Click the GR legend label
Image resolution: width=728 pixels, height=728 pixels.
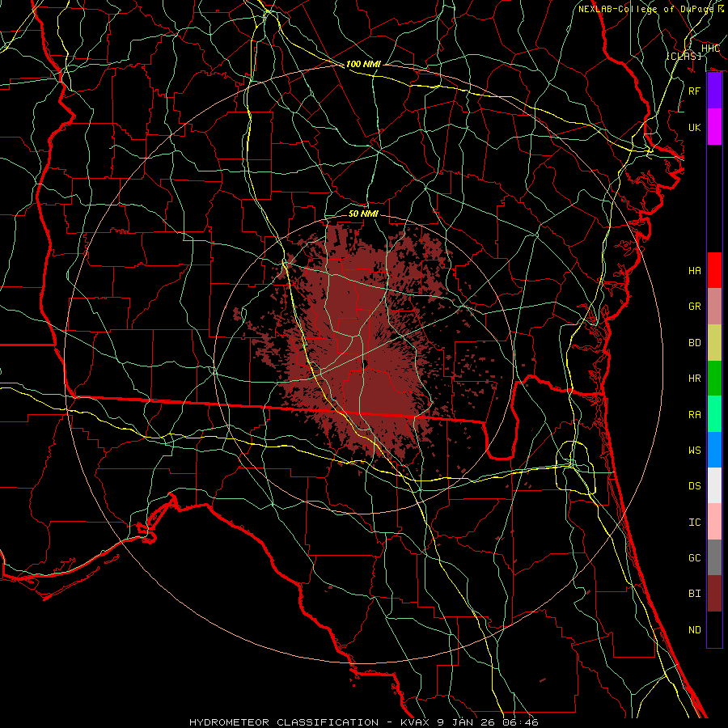[x=695, y=307]
